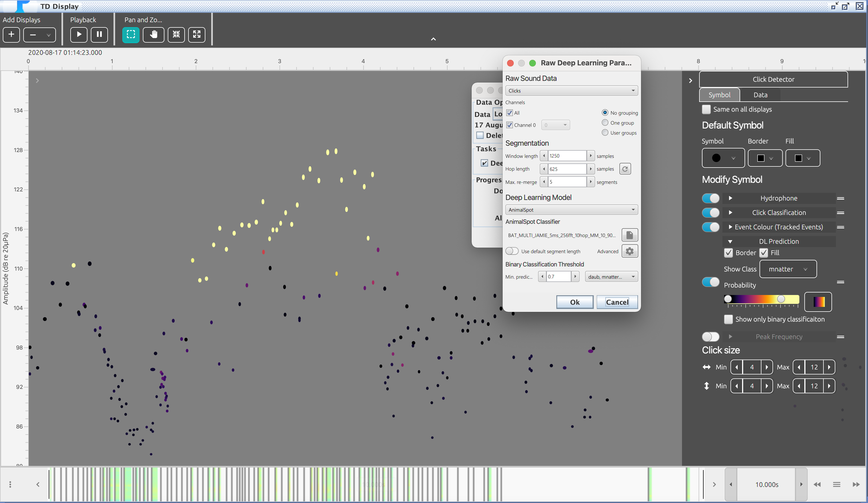Open Advanced settings gear icon
This screenshot has width=868, height=503.
click(x=629, y=251)
